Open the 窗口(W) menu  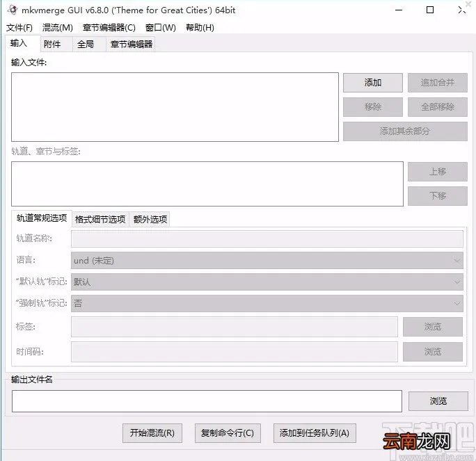point(160,28)
